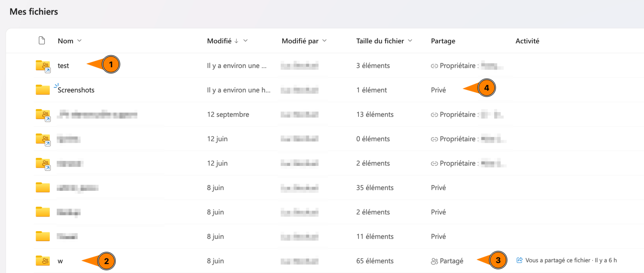Click the share activity icon in w row

[519, 260]
